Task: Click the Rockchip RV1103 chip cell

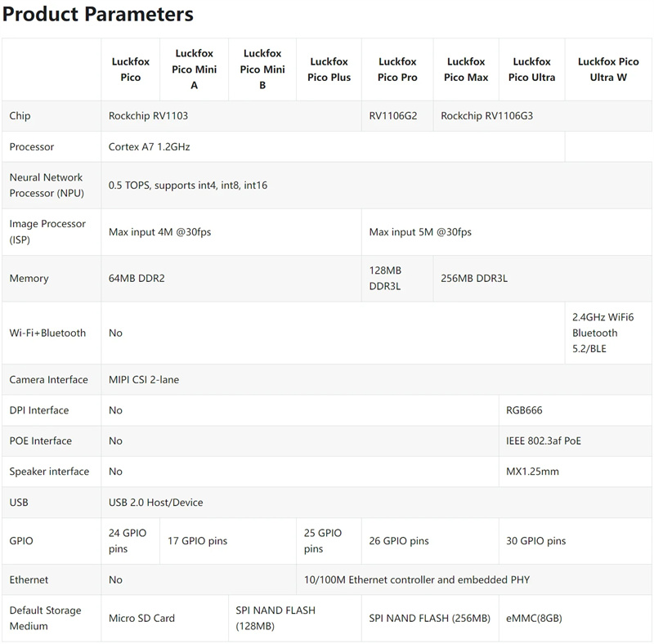Action: point(231,116)
